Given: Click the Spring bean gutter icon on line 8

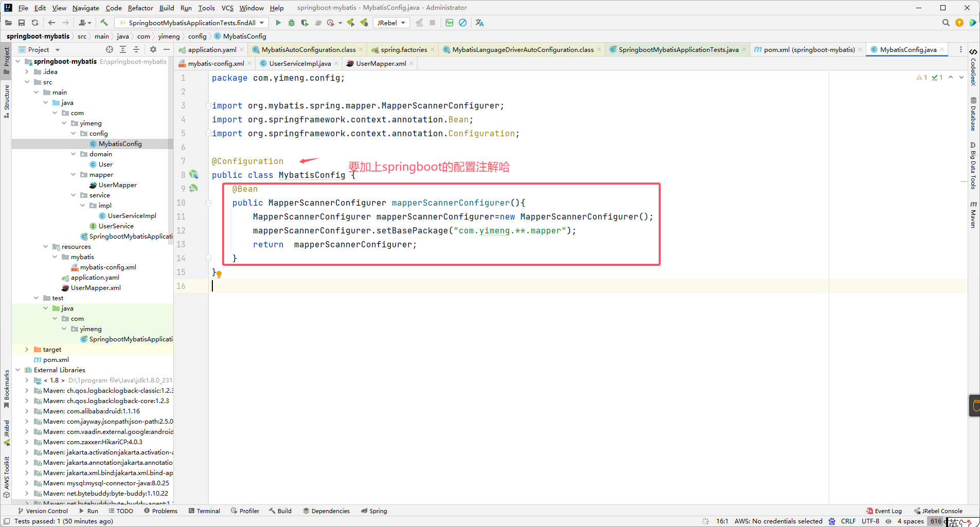Looking at the screenshot, I should tap(194, 174).
